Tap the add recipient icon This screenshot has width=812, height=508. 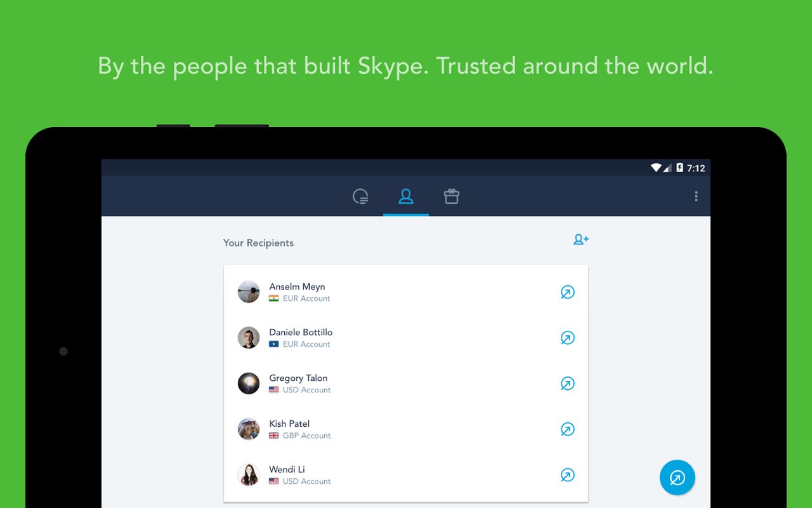tap(580, 239)
